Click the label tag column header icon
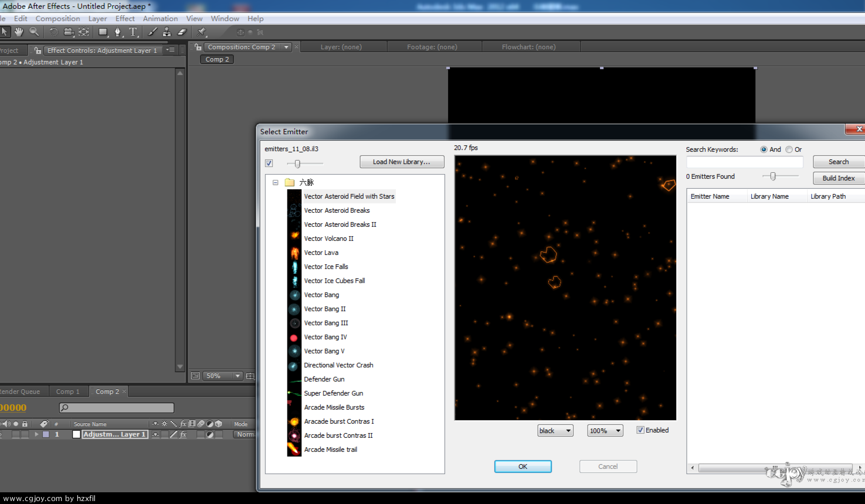The image size is (865, 504). coord(44,424)
